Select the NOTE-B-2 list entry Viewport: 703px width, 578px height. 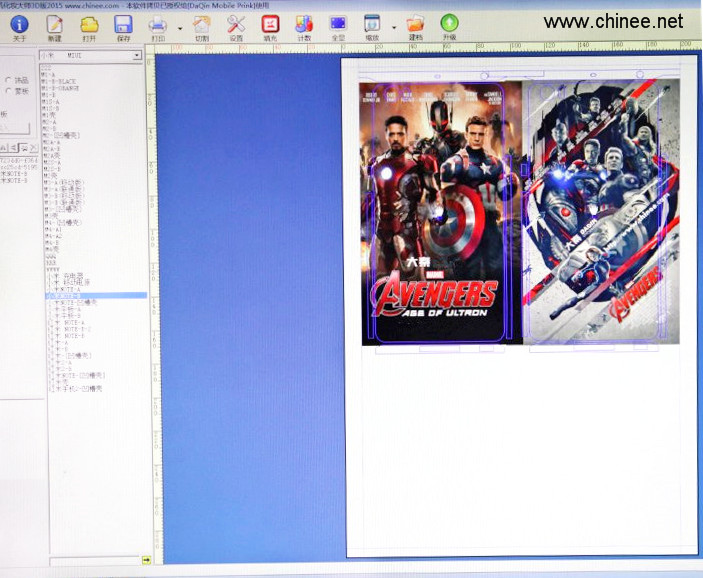[69, 329]
